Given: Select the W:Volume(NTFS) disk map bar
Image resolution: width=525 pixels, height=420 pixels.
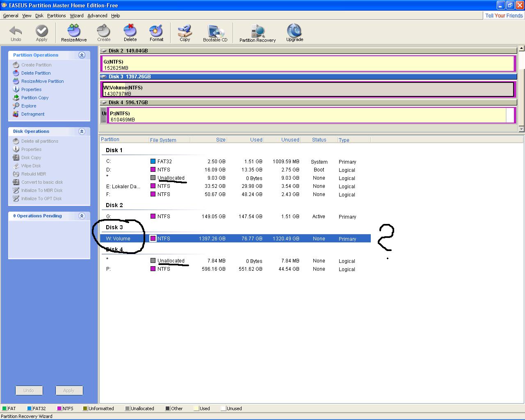Looking at the screenshot, I should point(308,90).
